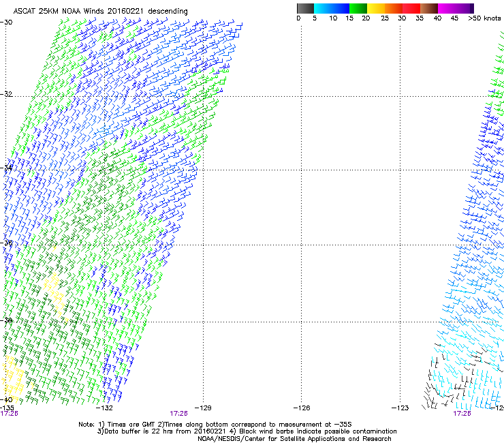
Task: Click the longitude label '-135'
Action: pyautogui.click(x=7, y=408)
